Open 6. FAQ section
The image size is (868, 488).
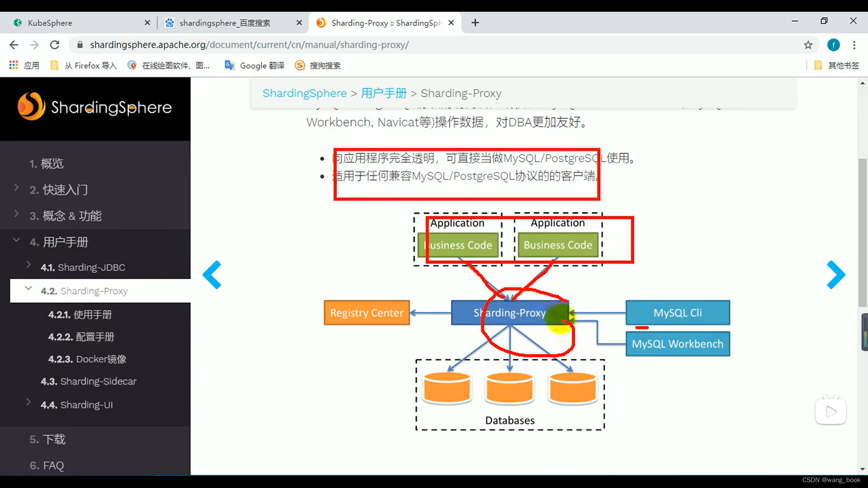[47, 465]
